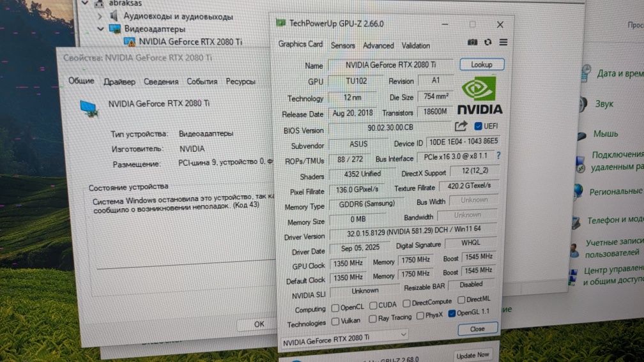Toggle the CUDA checkbox
The height and width of the screenshot is (362, 644).
click(373, 305)
